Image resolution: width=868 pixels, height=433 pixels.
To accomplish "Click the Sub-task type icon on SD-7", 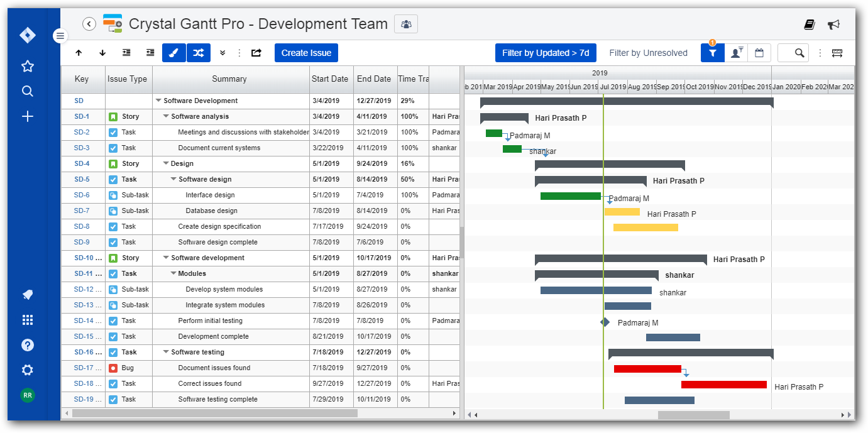I will [x=113, y=211].
